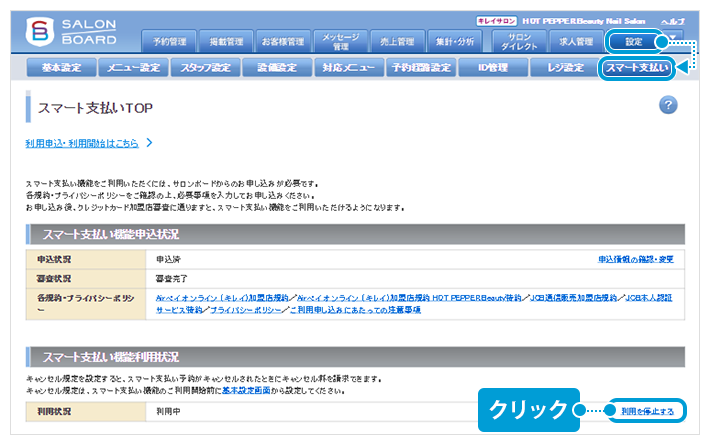Click the Salon Board logo
The height and width of the screenshot is (448, 710).
72,30
